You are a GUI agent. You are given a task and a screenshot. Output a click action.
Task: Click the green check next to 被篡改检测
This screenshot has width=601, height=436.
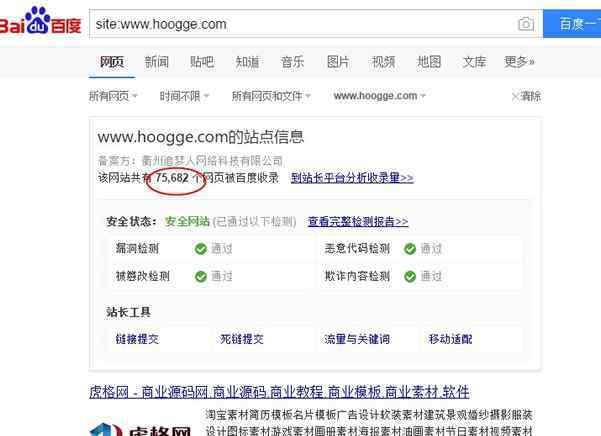click(x=200, y=276)
